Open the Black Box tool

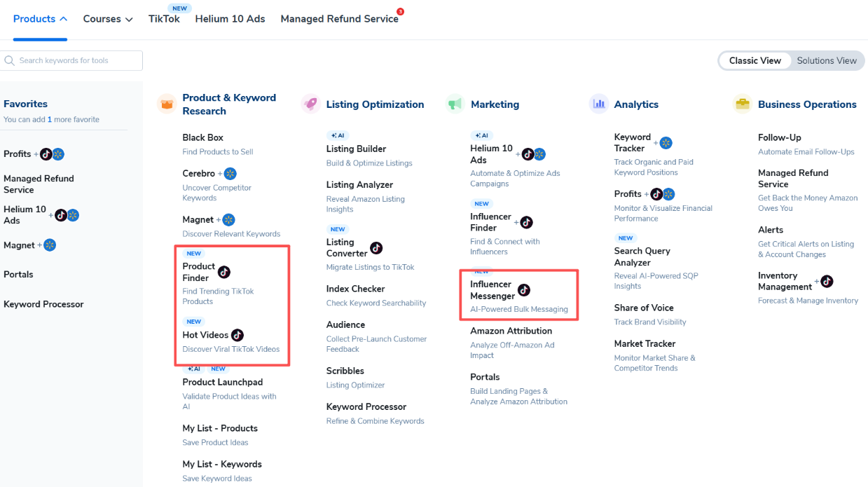[202, 137]
